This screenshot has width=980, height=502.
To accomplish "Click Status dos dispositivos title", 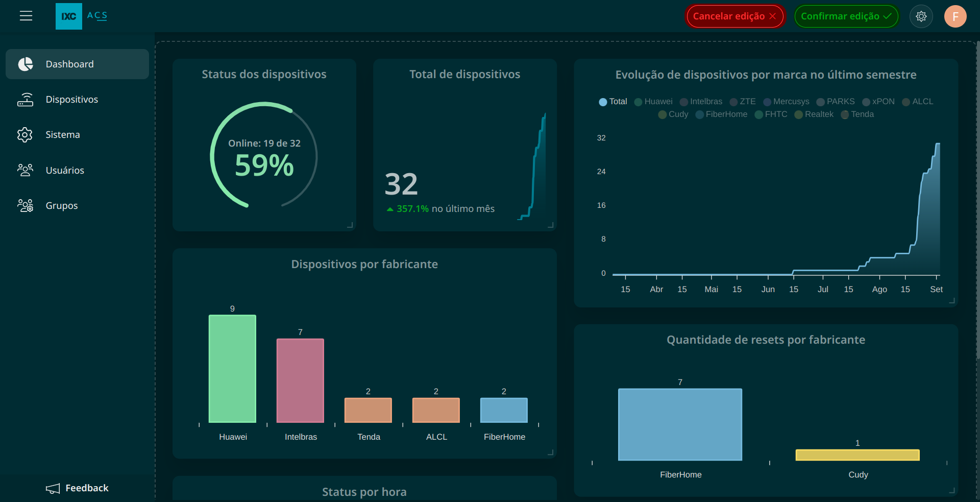I will (x=264, y=75).
